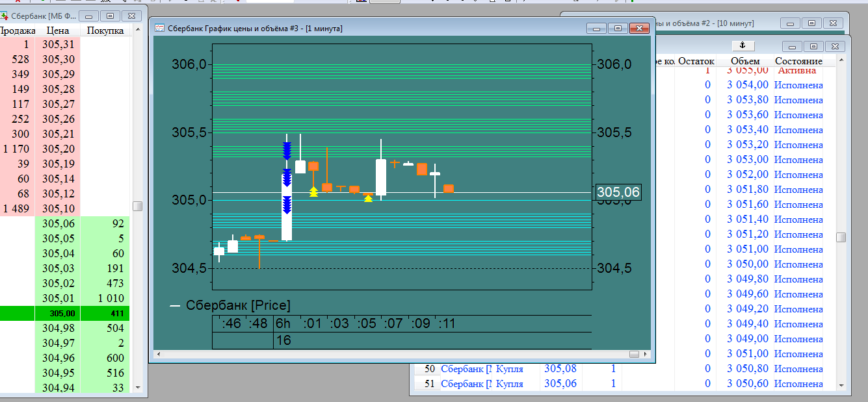
Task: Maximize the 10 минут chart window
Action: click(x=812, y=23)
